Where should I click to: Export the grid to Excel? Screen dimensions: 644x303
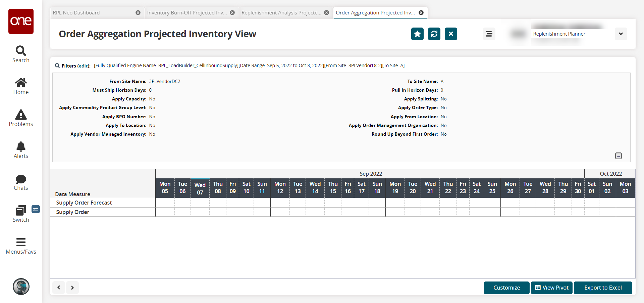coord(603,288)
